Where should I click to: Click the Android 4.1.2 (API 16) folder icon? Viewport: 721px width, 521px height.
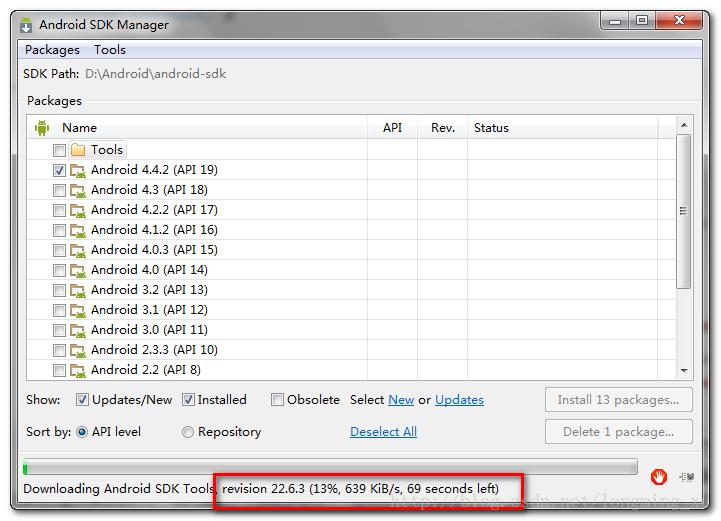(78, 230)
